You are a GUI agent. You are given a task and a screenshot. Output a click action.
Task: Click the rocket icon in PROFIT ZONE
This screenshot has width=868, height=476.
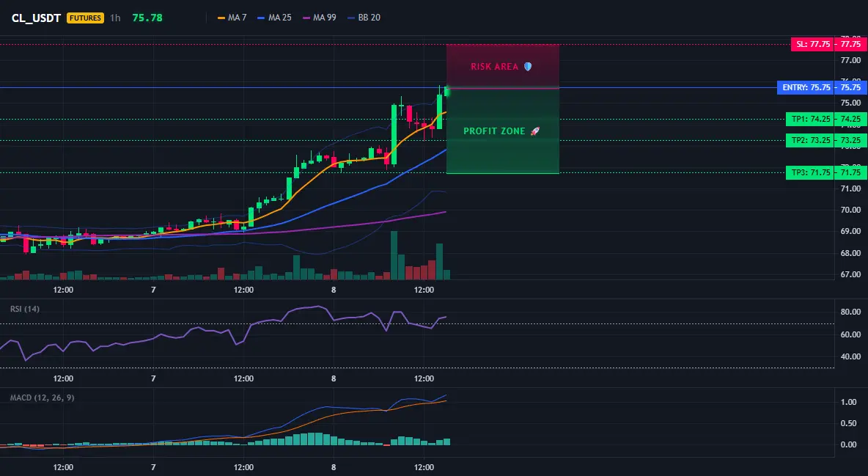tap(534, 131)
